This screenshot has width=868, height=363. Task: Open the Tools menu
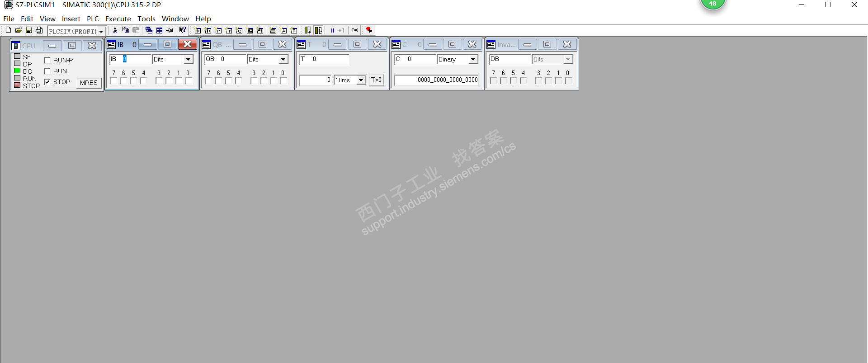(146, 19)
